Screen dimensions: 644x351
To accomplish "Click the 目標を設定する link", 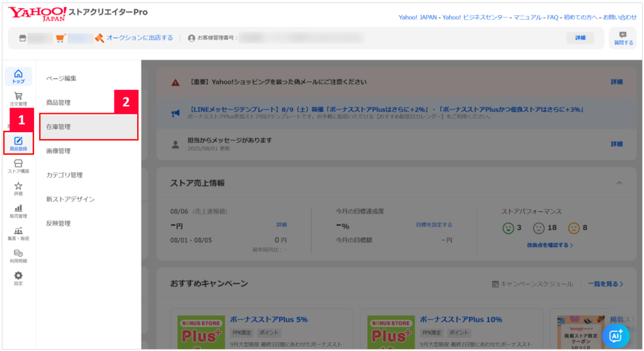I will click(434, 225).
